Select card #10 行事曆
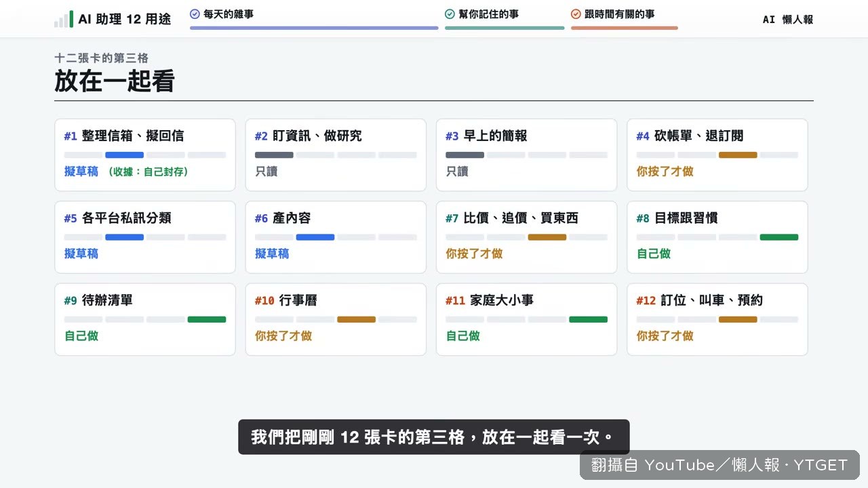Viewport: 868px width, 488px height. pos(336,319)
